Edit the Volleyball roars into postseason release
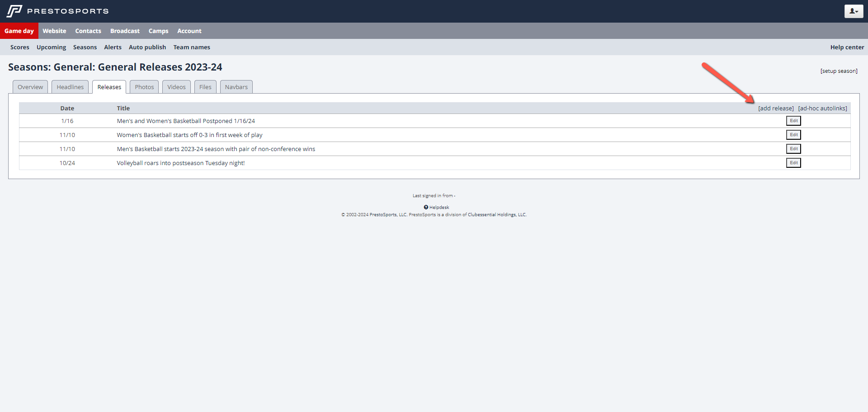 tap(793, 163)
